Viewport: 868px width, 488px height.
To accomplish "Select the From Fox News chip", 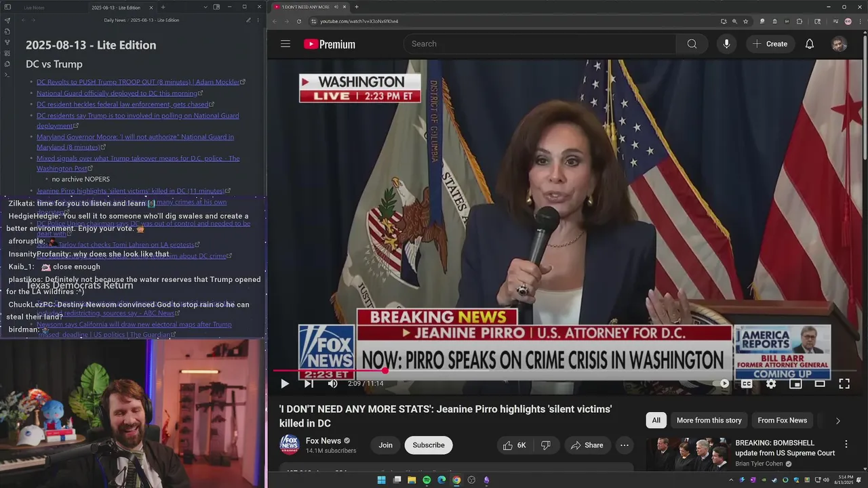I will click(x=783, y=420).
